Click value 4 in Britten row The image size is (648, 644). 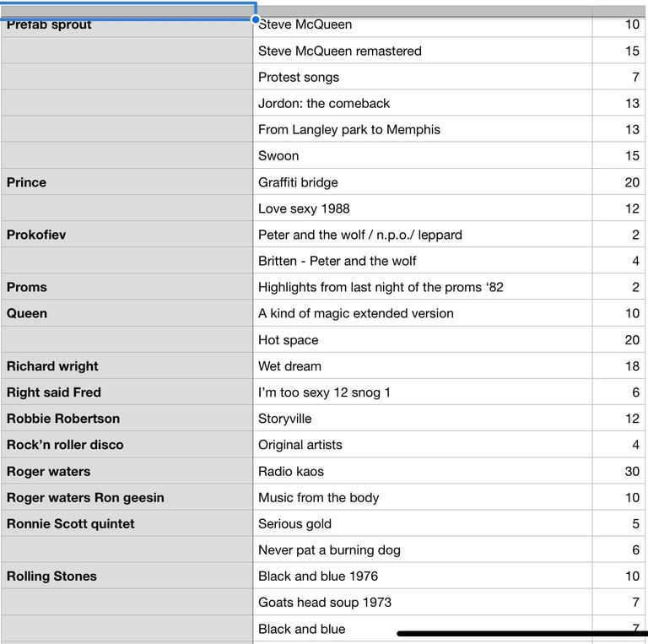click(618, 261)
